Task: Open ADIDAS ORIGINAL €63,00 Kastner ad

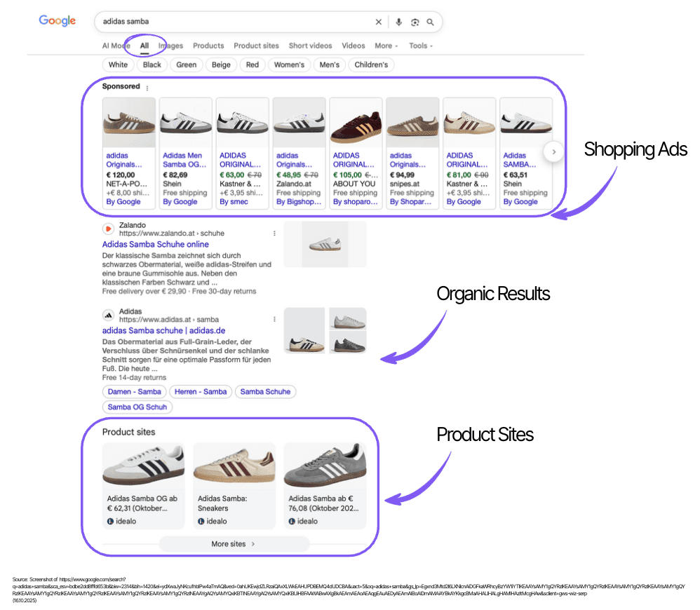Action: pos(243,153)
